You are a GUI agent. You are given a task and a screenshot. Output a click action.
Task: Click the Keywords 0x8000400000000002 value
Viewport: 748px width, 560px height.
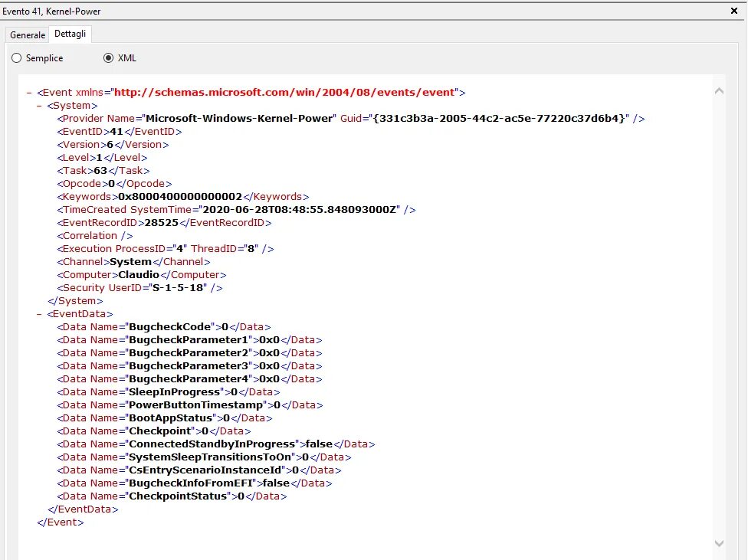[180, 197]
